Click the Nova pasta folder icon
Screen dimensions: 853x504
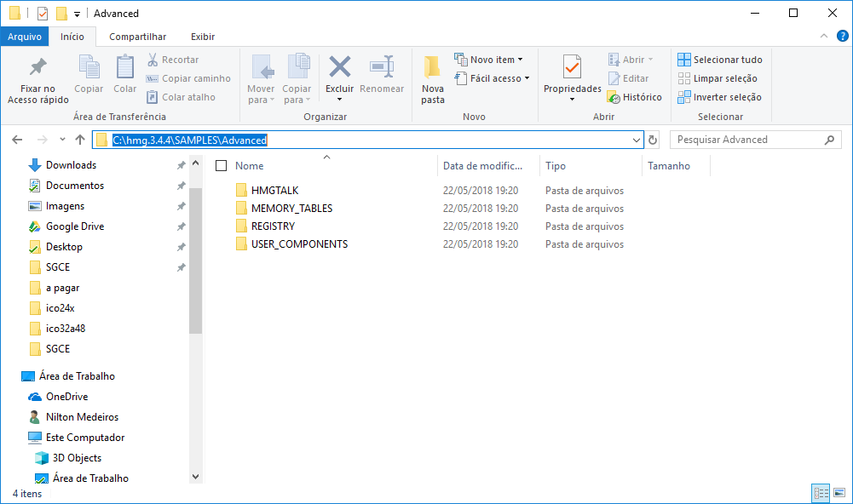432,67
